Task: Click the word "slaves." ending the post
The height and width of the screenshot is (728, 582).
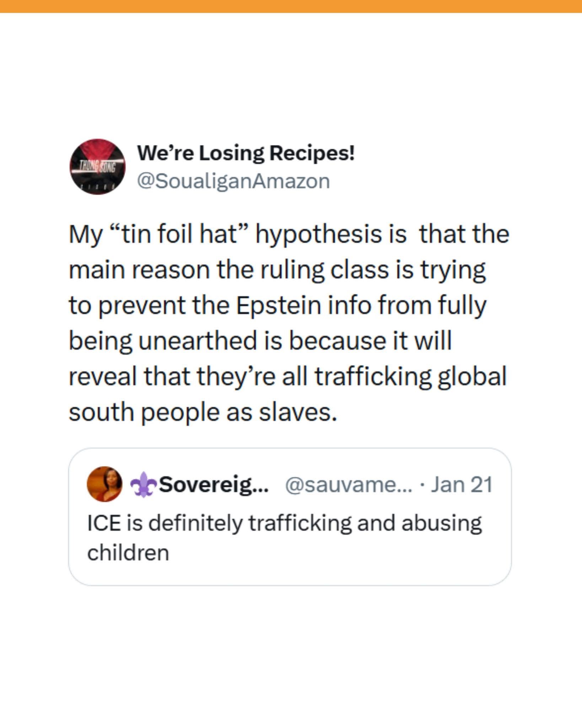Action: pyautogui.click(x=298, y=412)
